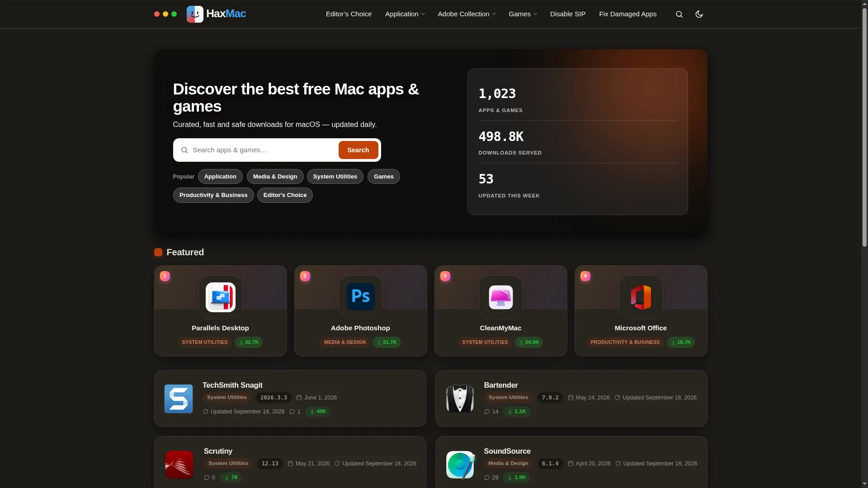Select the Application popular tag
The image size is (868, 488).
pos(220,177)
